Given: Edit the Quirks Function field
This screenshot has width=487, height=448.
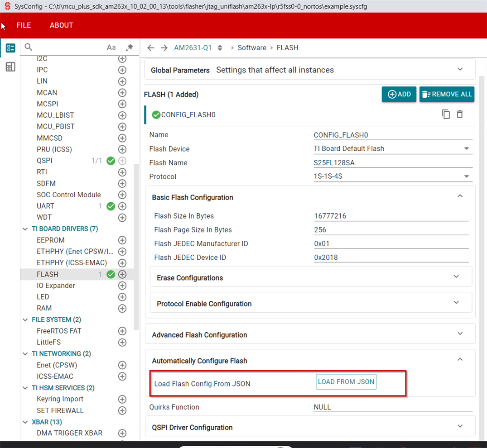Looking at the screenshot, I should 393,407.
